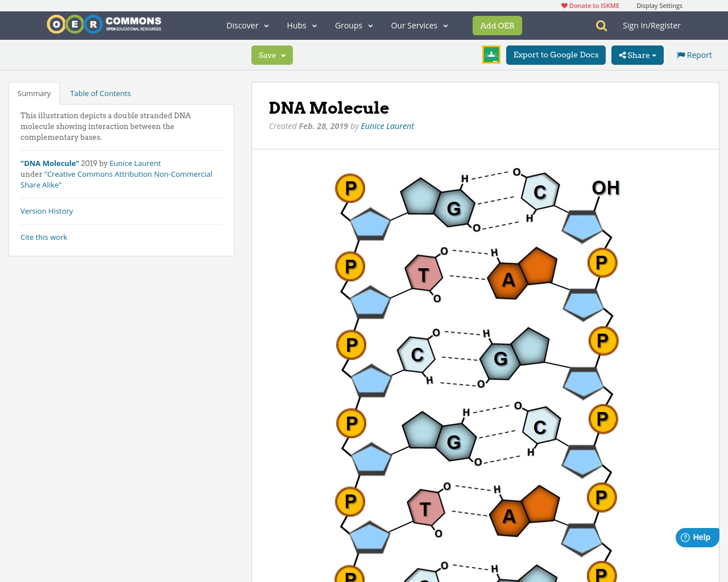Click Export to Google Docs
Screen dimensions: 728x582
click(x=556, y=54)
